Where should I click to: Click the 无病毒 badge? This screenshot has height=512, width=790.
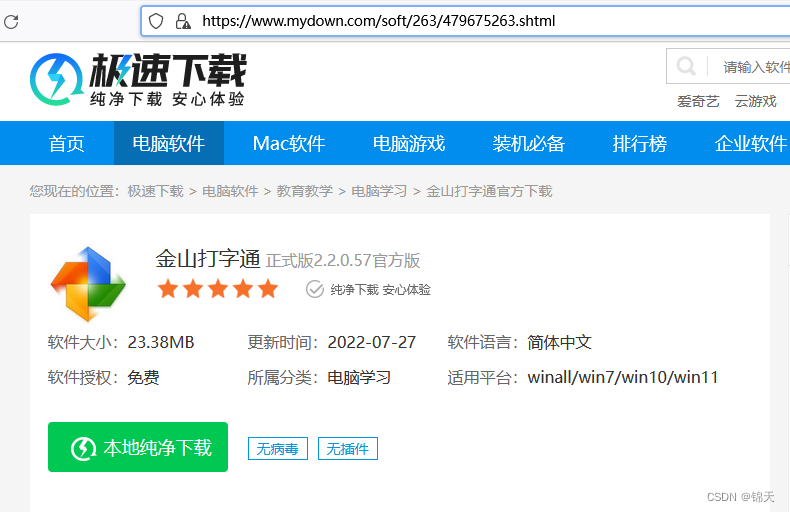pos(278,449)
